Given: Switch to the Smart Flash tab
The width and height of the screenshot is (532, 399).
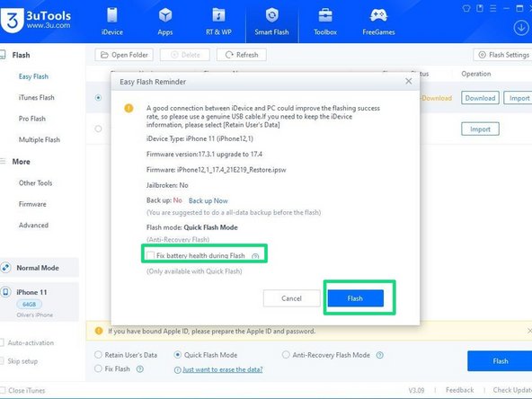Looking at the screenshot, I should coord(271,21).
